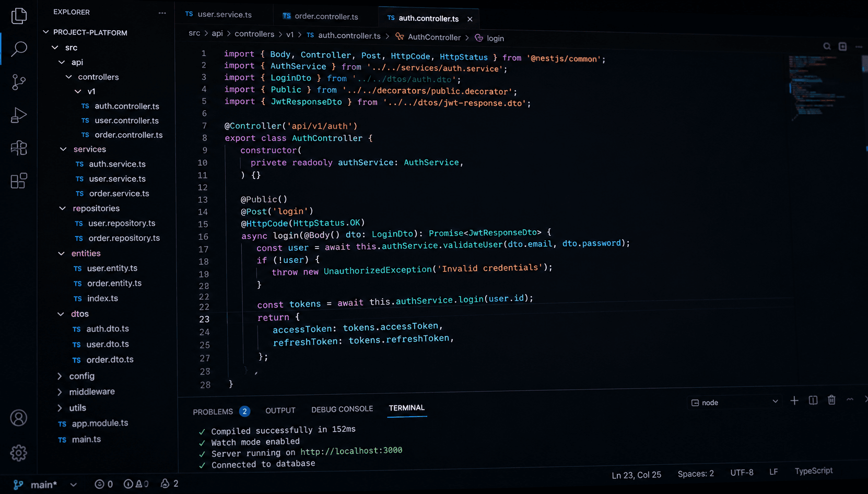This screenshot has height=494, width=868.
Task: Open the node terminal profile dropdown
Action: (x=734, y=402)
